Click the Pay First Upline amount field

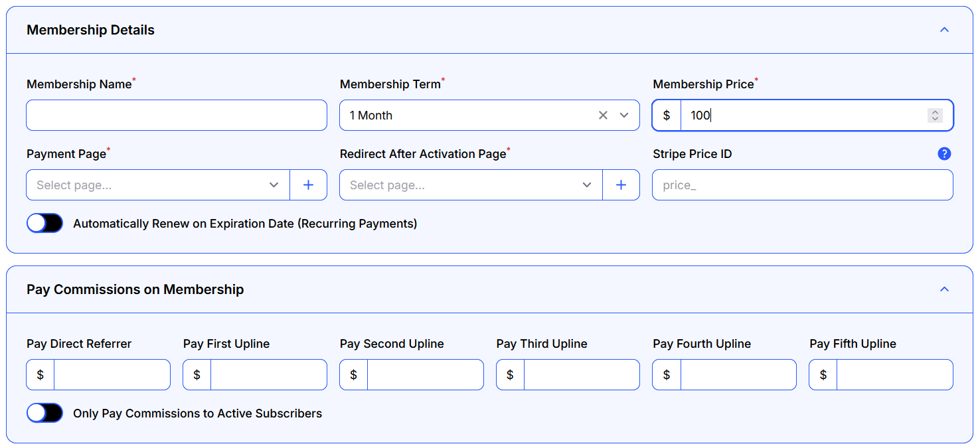[268, 375]
